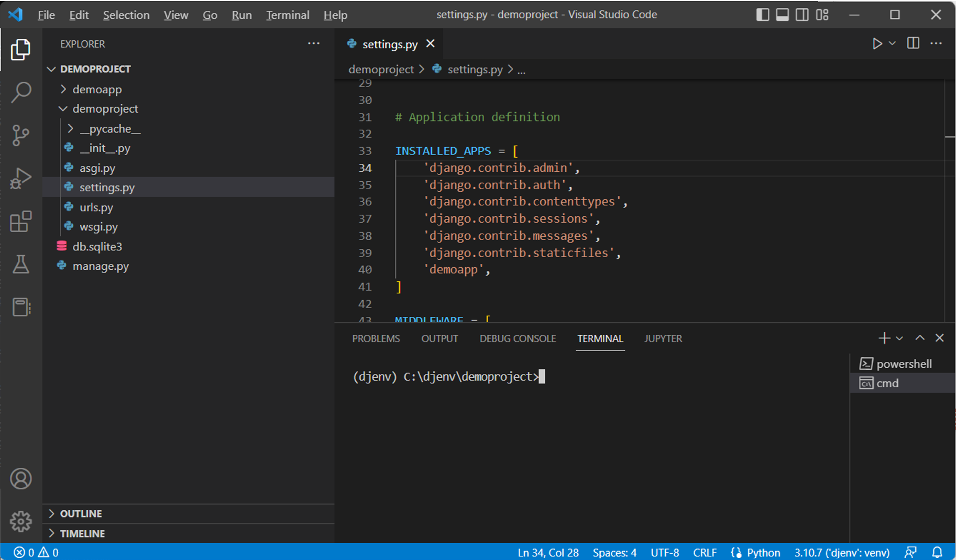
Task: Click the Manage gear icon
Action: tap(21, 521)
